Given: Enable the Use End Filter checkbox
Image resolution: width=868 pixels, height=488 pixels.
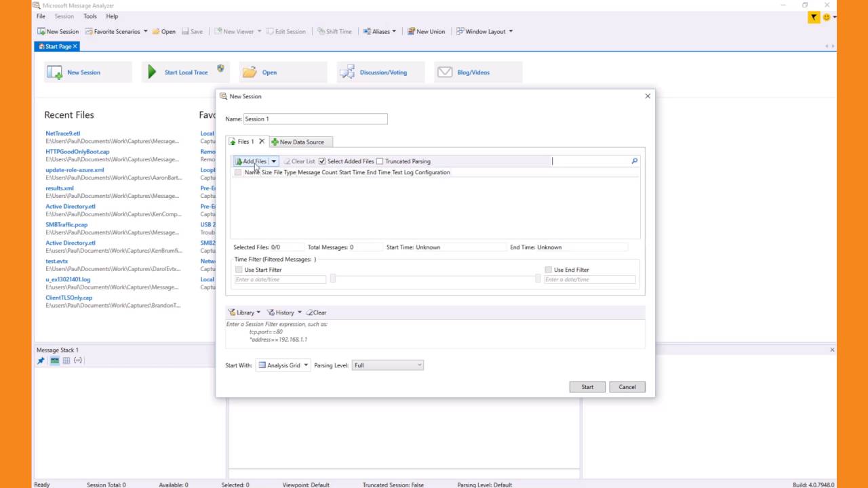Looking at the screenshot, I should coord(549,270).
